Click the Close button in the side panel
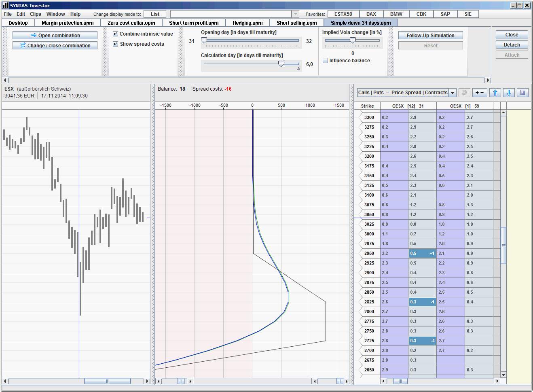Screen dimensions: 533x392 pos(512,35)
